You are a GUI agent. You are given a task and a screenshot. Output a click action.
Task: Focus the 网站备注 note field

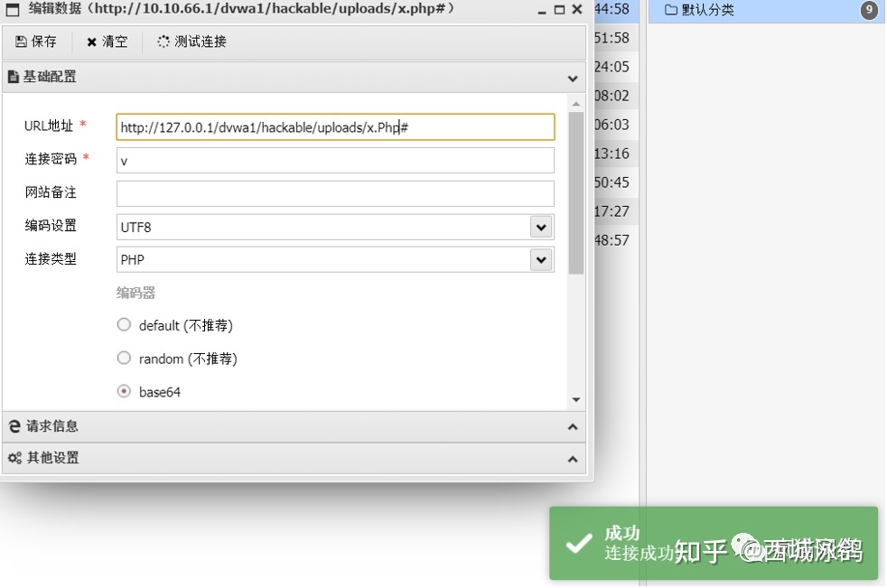click(x=335, y=193)
